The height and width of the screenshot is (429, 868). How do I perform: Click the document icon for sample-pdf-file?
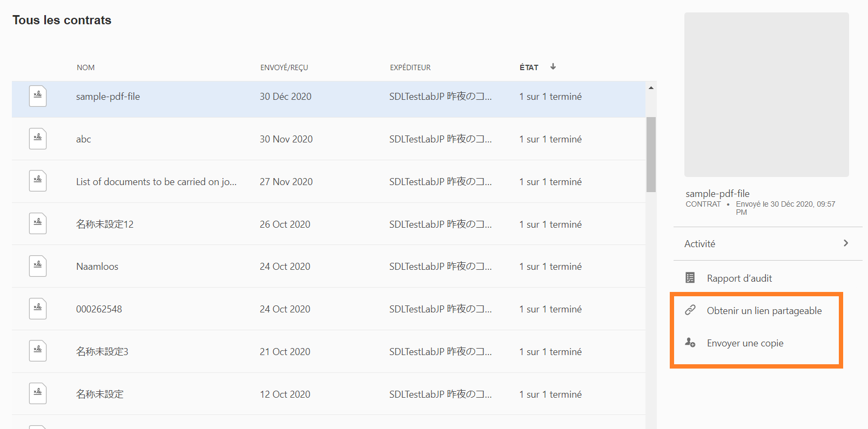38,96
